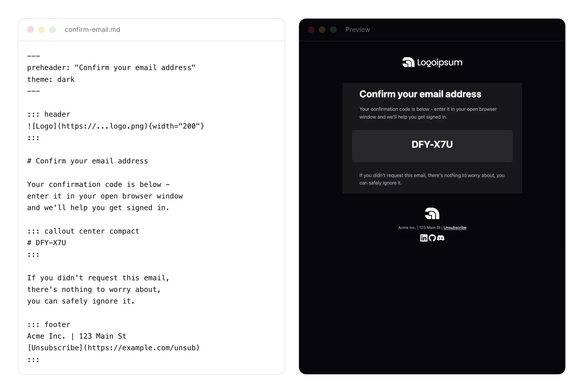The width and height of the screenshot is (588, 392).
Task: Click the red close dot of Preview window
Action: pyautogui.click(x=311, y=30)
